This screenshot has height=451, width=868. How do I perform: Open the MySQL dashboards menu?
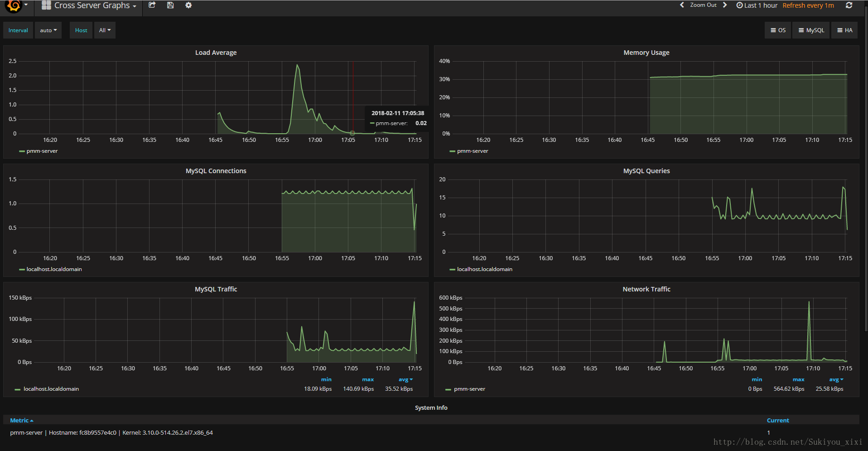[x=811, y=30]
